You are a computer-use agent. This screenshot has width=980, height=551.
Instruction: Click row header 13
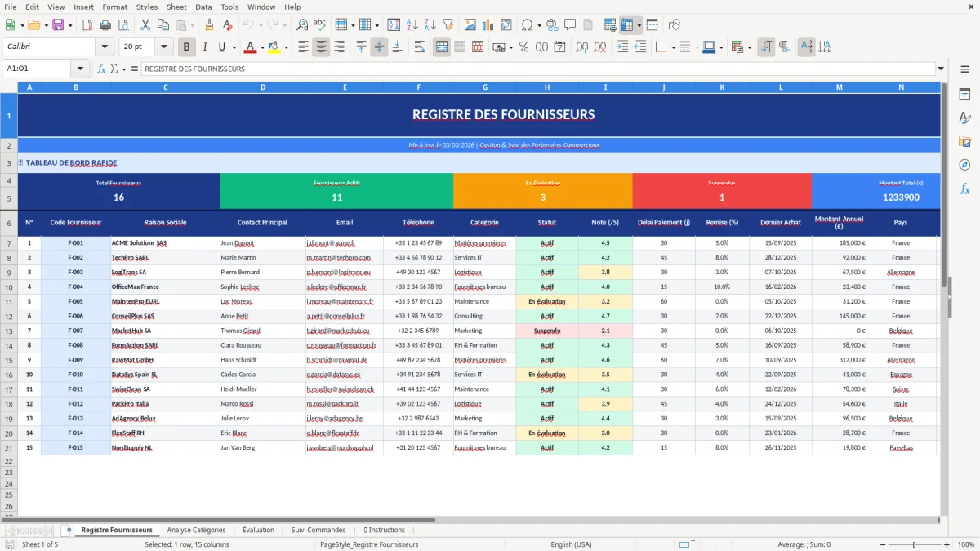9,331
